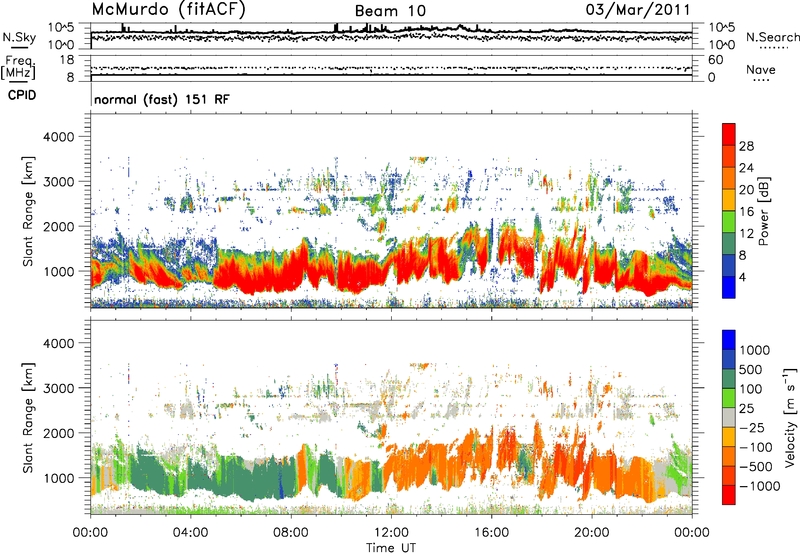Click the Slant Range label of velocity panel
Image resolution: width=800 pixels, height=554 pixels.
point(28,418)
